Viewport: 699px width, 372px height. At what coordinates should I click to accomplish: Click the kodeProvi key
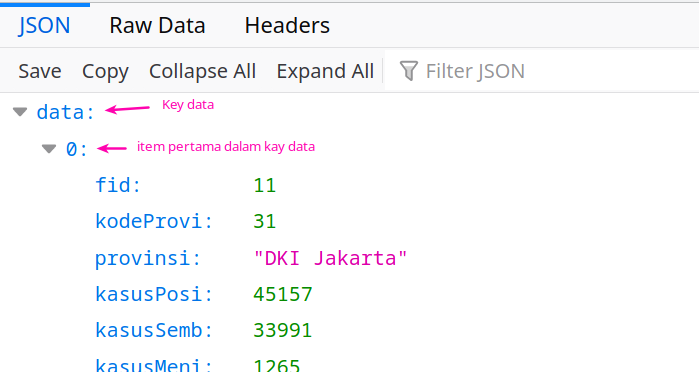click(x=154, y=222)
